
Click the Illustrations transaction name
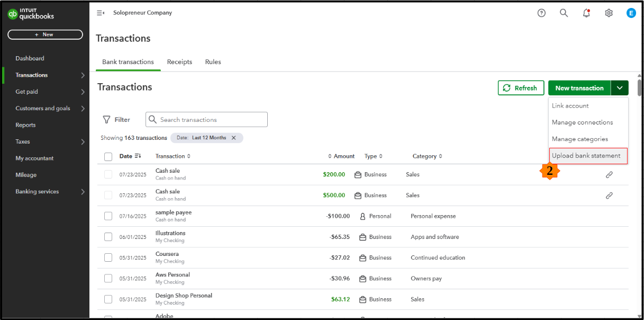[170, 233]
